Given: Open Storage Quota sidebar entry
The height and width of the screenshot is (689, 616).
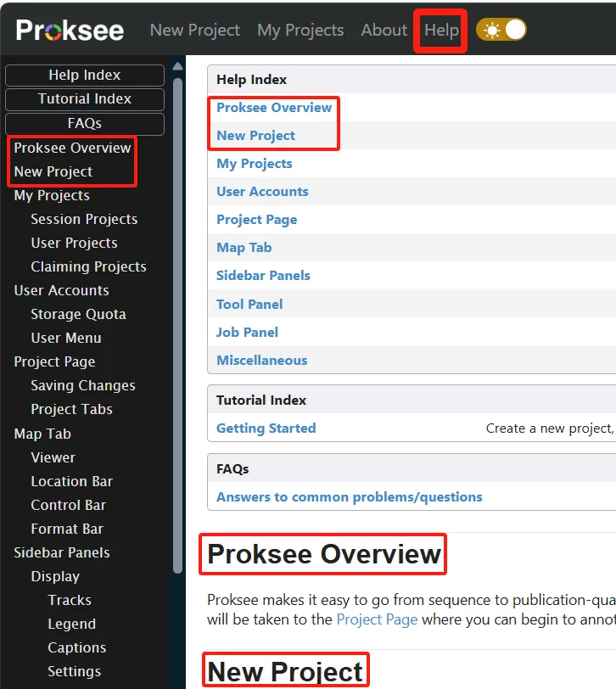Looking at the screenshot, I should (78, 314).
